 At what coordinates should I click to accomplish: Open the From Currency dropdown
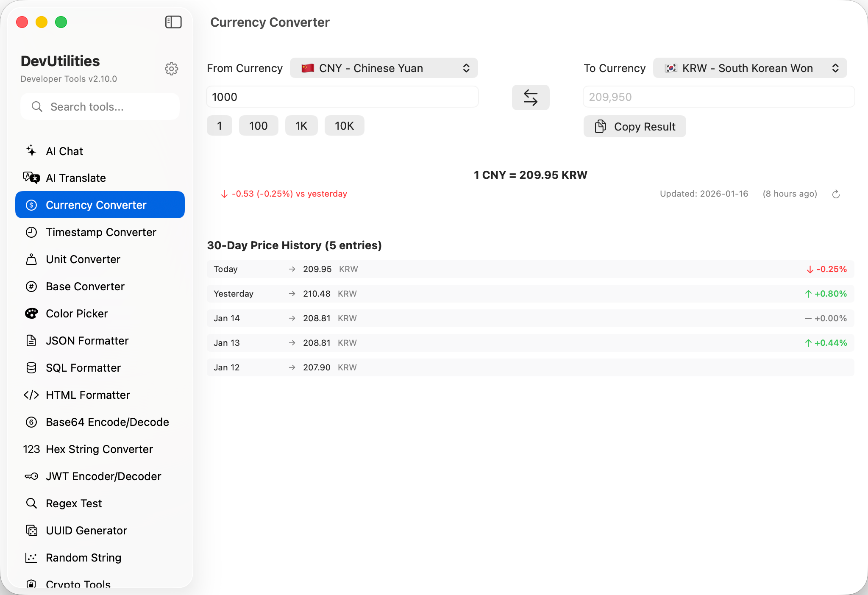384,68
